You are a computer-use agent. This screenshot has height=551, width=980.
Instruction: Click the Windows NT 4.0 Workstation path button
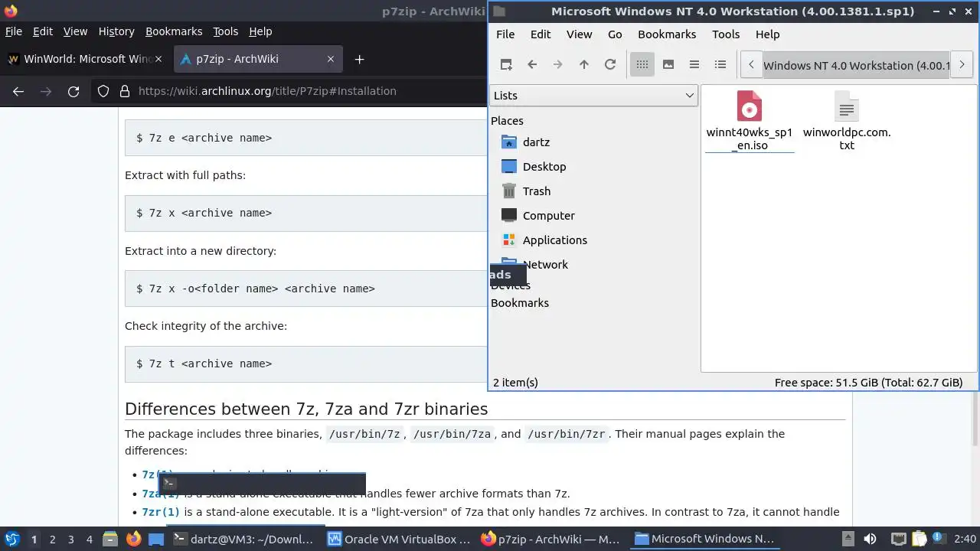click(x=857, y=65)
